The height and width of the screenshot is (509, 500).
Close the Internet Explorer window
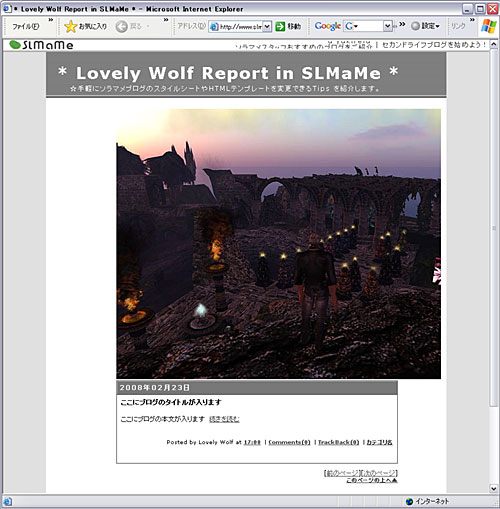coord(493,9)
